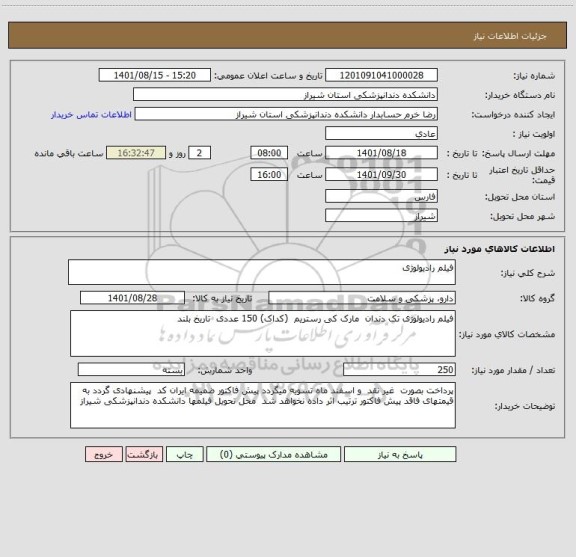Click delivery city field شیراز
Screen dimensions: 576x557
point(381,215)
